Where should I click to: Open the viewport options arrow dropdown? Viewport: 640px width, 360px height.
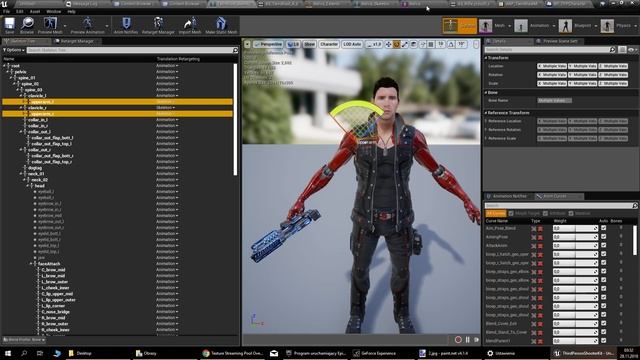247,44
